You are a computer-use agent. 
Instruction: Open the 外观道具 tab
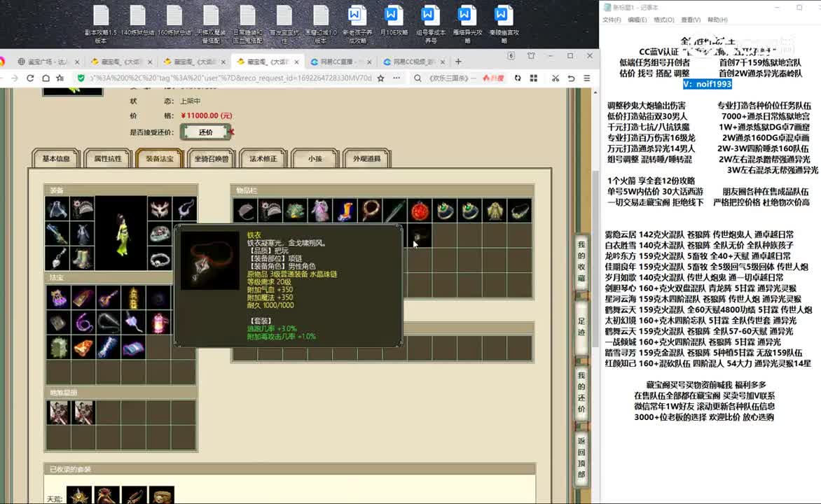pyautogui.click(x=366, y=159)
